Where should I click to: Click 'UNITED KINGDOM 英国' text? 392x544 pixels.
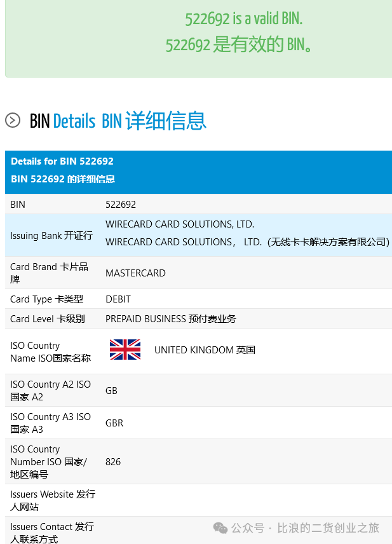205,350
